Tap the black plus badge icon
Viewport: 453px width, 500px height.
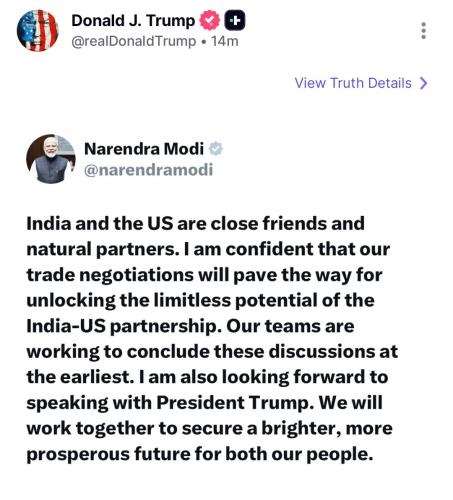235,20
